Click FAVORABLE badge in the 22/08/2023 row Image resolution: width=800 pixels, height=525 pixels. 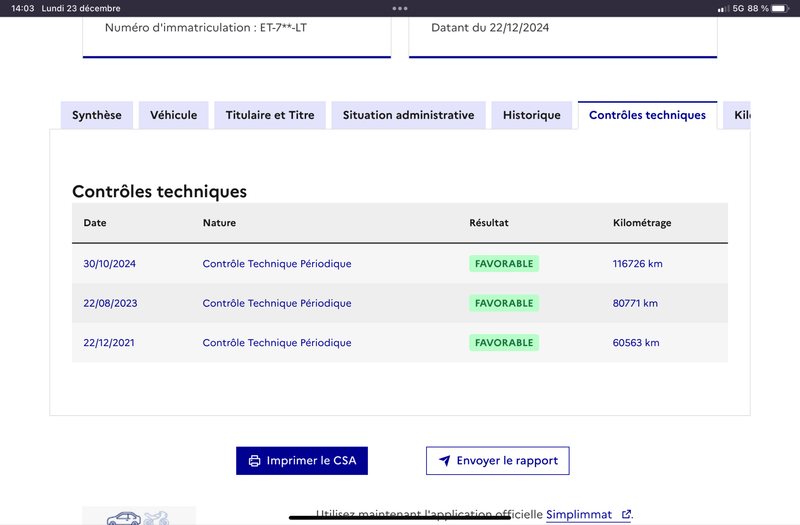pos(504,303)
